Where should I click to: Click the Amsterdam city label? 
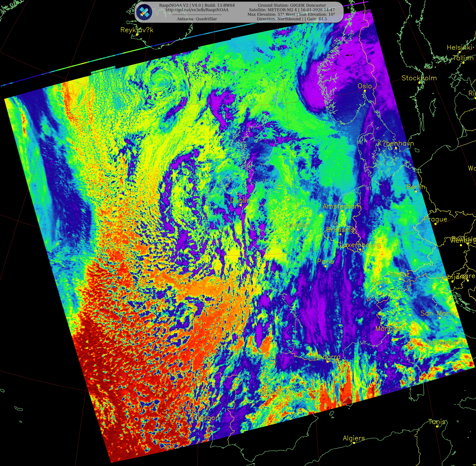click(x=342, y=206)
